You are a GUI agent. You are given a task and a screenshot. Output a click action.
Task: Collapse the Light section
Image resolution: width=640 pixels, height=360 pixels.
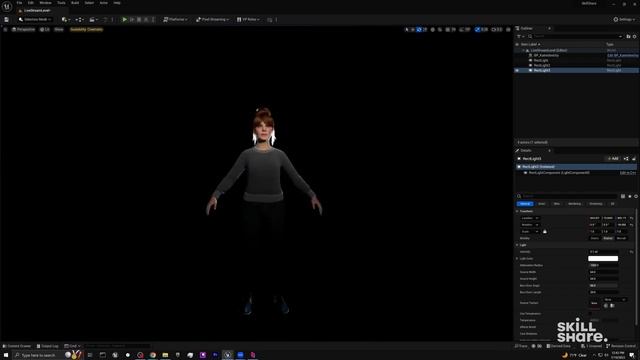click(518, 245)
